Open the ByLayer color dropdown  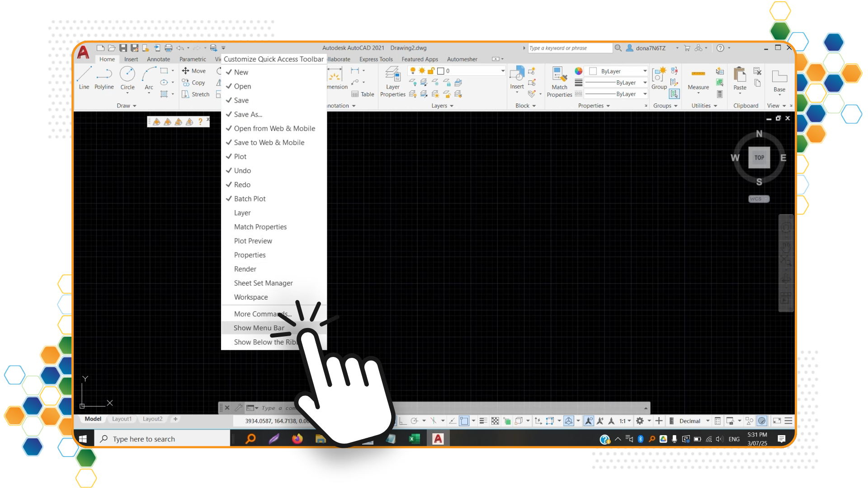point(645,71)
